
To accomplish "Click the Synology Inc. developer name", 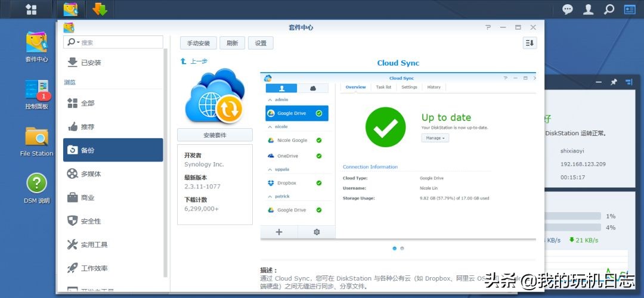I will click(x=204, y=164).
